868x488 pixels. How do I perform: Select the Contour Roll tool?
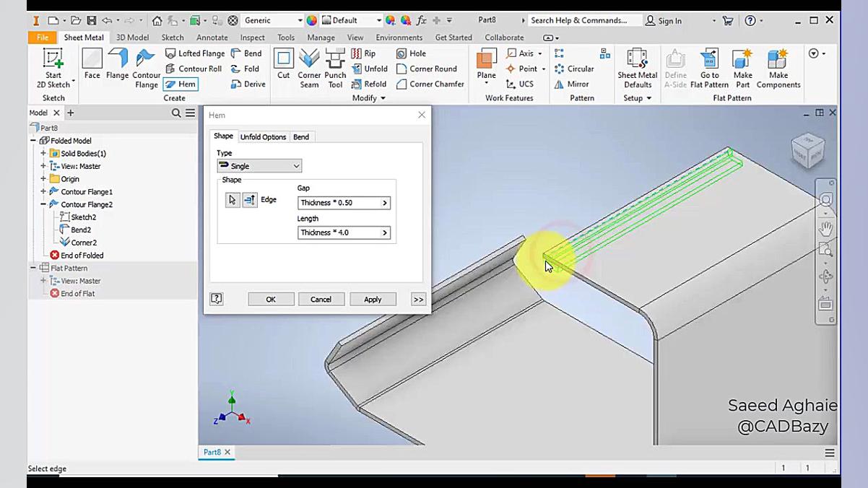[193, 69]
